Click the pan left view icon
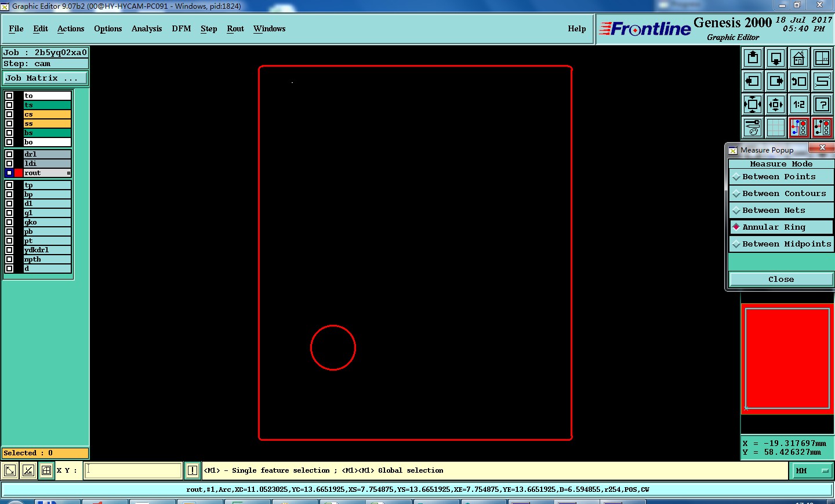The width and height of the screenshot is (835, 504). click(753, 81)
